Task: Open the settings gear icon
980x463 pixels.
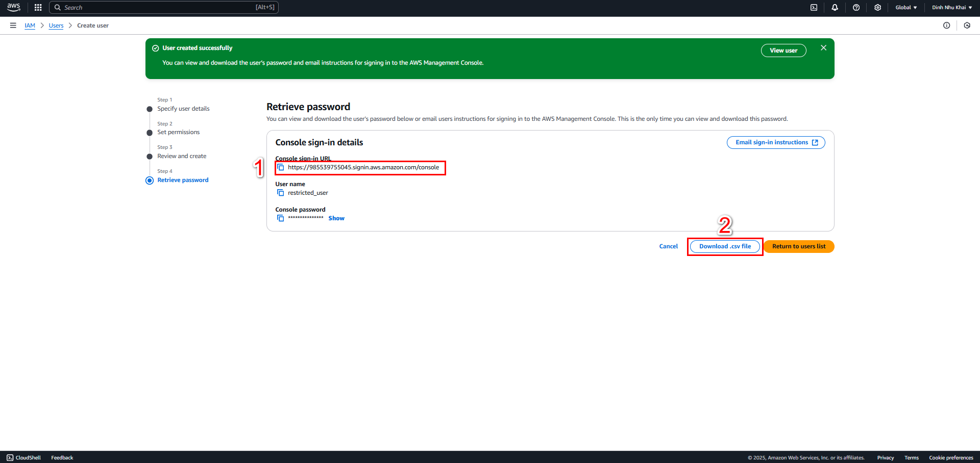Action: click(x=878, y=8)
